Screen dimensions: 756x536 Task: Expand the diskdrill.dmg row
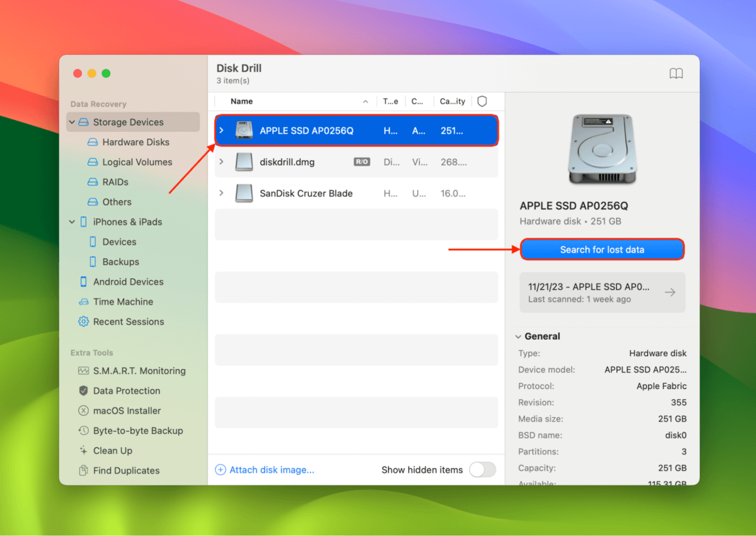pyautogui.click(x=221, y=162)
